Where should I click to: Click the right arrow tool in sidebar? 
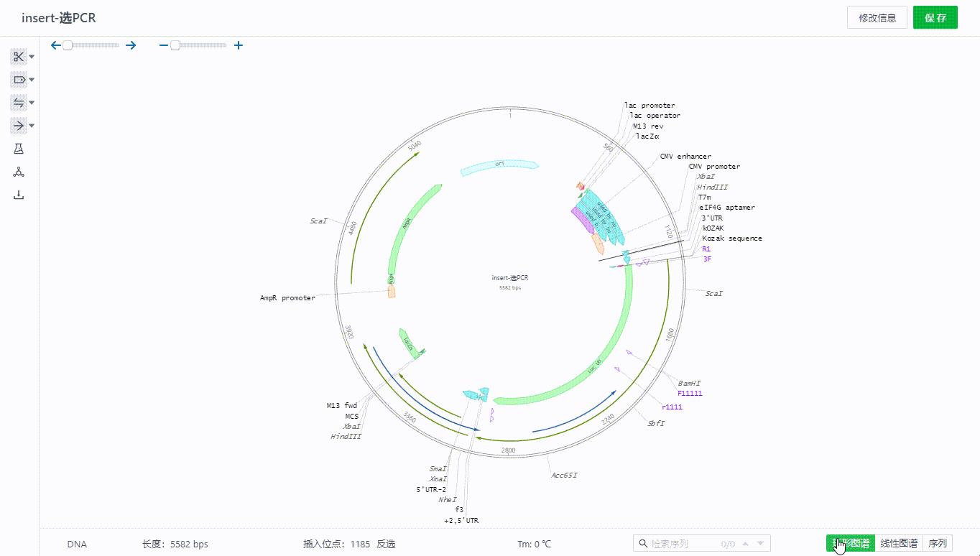point(19,126)
